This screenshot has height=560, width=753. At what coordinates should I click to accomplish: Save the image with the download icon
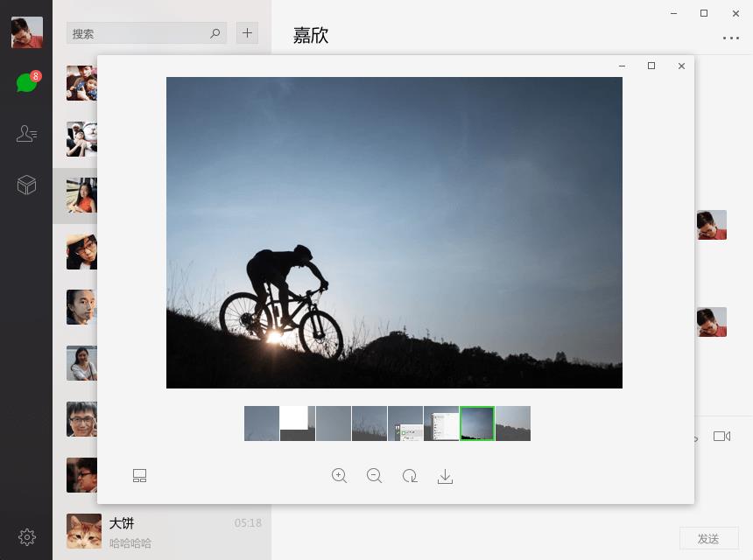coord(445,476)
